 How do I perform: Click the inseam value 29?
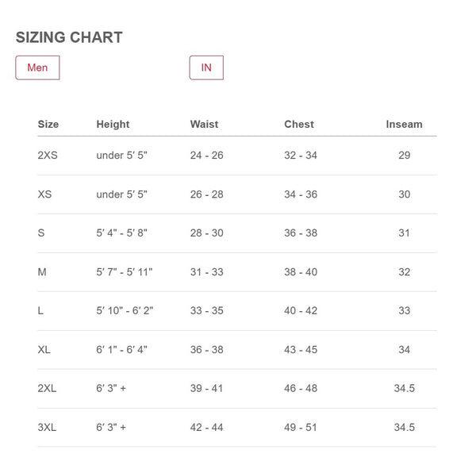tap(404, 155)
